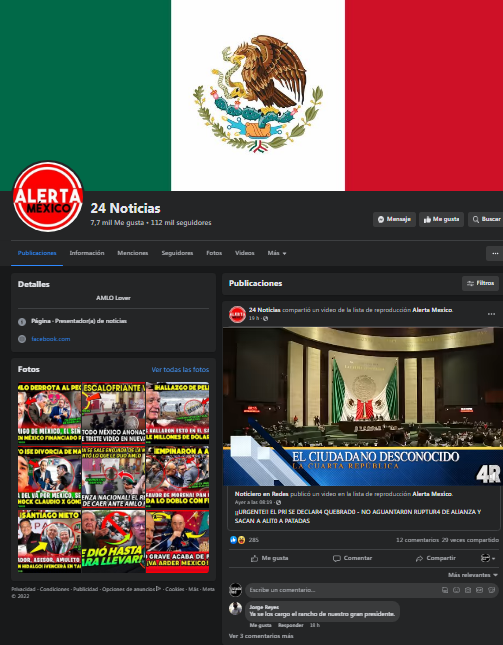Image resolution: width=503 pixels, height=645 pixels.
Task: Open photo thumbnail reading VA ARDER MEXICO
Action: pyautogui.click(x=177, y=541)
